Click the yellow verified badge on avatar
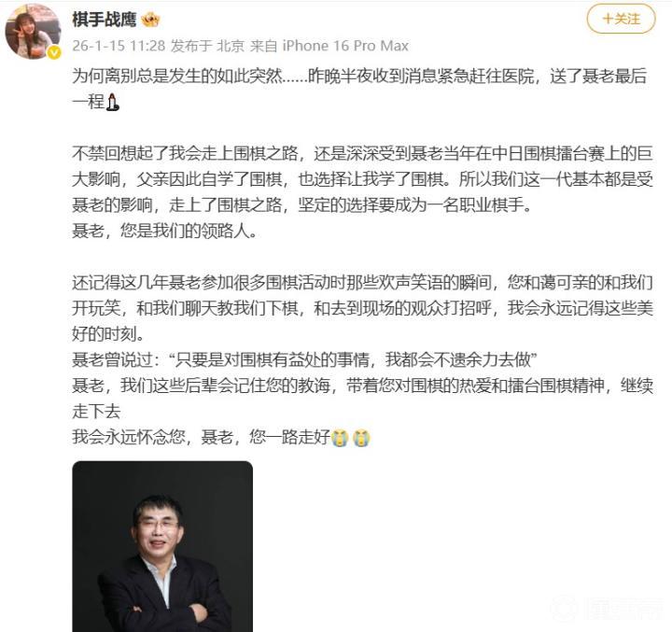This screenshot has width=672, height=632. coord(54,52)
